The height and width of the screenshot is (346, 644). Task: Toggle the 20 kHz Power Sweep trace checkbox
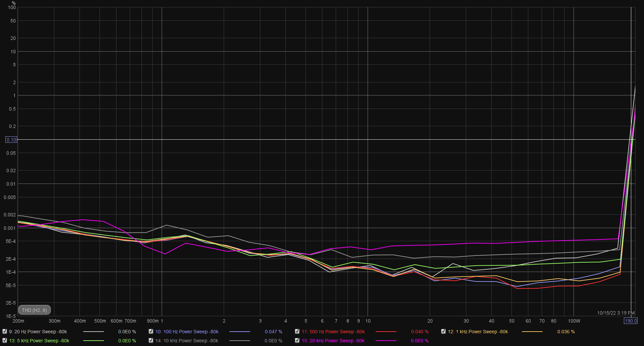[297, 340]
